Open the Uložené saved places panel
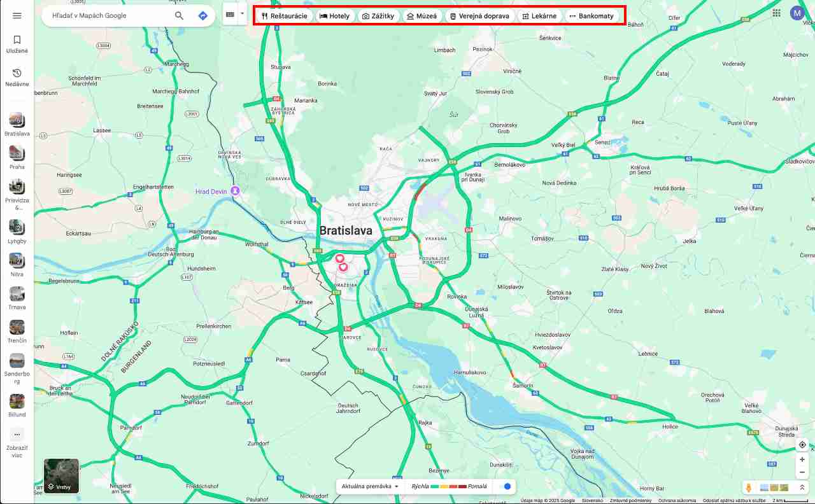This screenshot has width=815, height=504. pyautogui.click(x=17, y=44)
